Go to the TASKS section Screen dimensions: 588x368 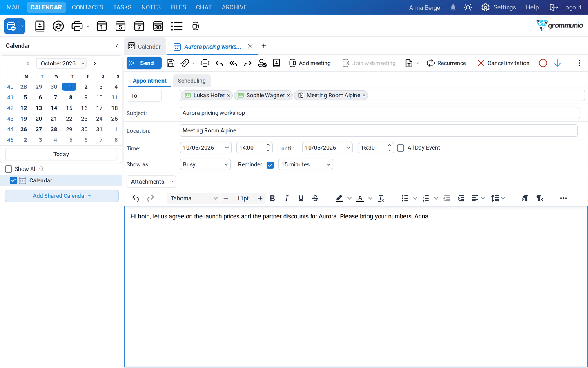122,7
